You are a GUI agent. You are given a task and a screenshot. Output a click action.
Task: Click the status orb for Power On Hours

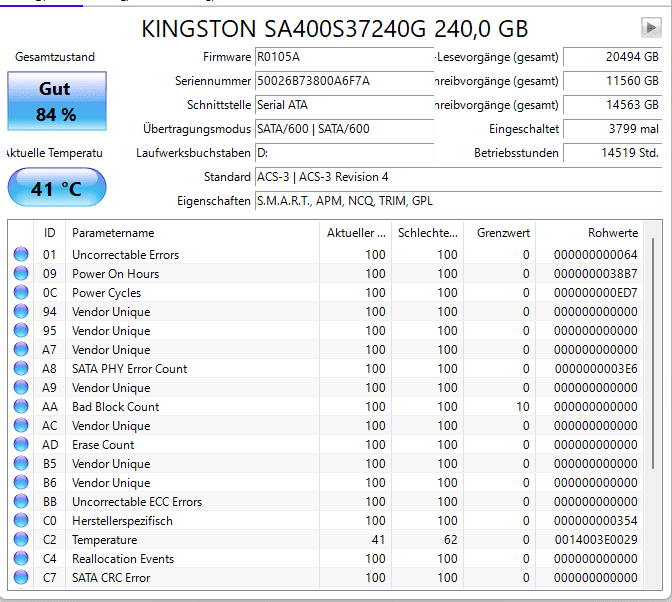(x=21, y=273)
